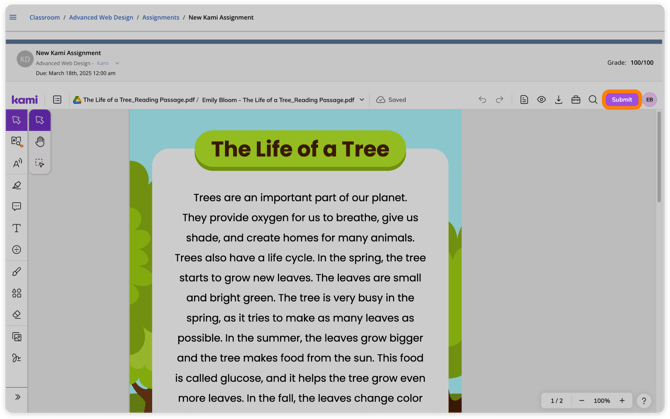The image size is (670, 419).
Task: Activate the Text to Speech tool
Action: 17,163
